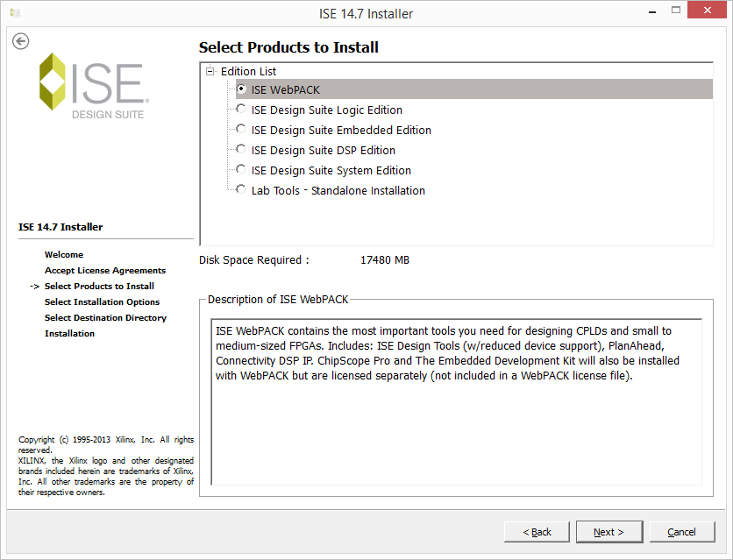Screen dimensions: 733x560
Task: Select Lab Tools Standalone Installation radio button
Action: (x=241, y=189)
